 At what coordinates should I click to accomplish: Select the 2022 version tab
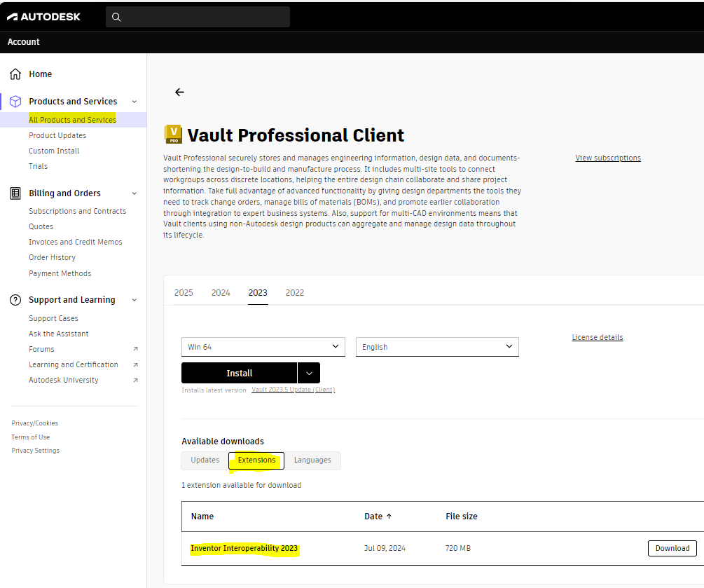coord(294,292)
